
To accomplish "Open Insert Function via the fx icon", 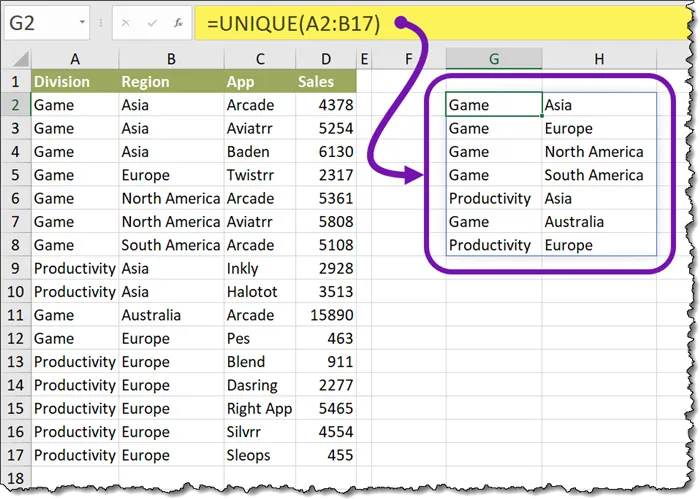I will pos(177,22).
